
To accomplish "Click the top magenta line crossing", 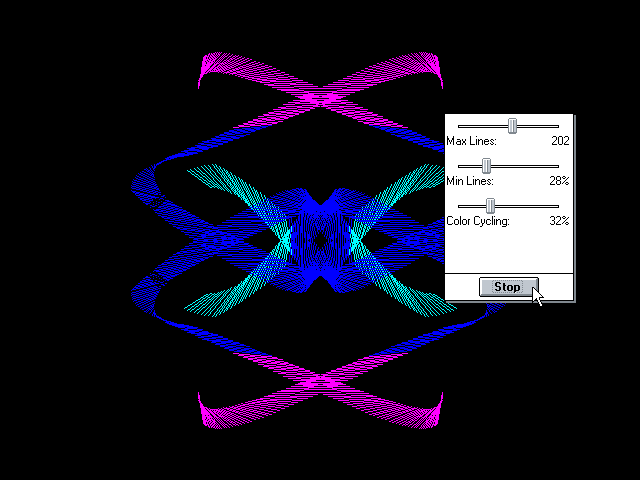I will (321, 98).
